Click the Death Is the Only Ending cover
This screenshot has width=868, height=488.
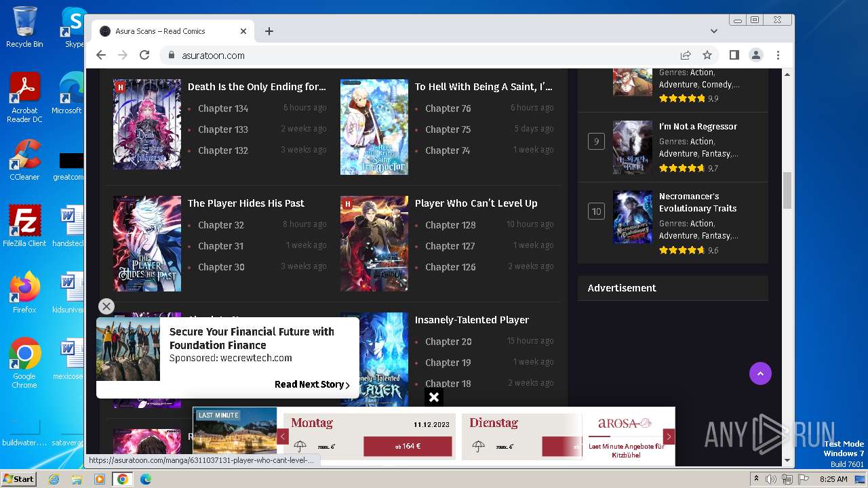tap(147, 124)
